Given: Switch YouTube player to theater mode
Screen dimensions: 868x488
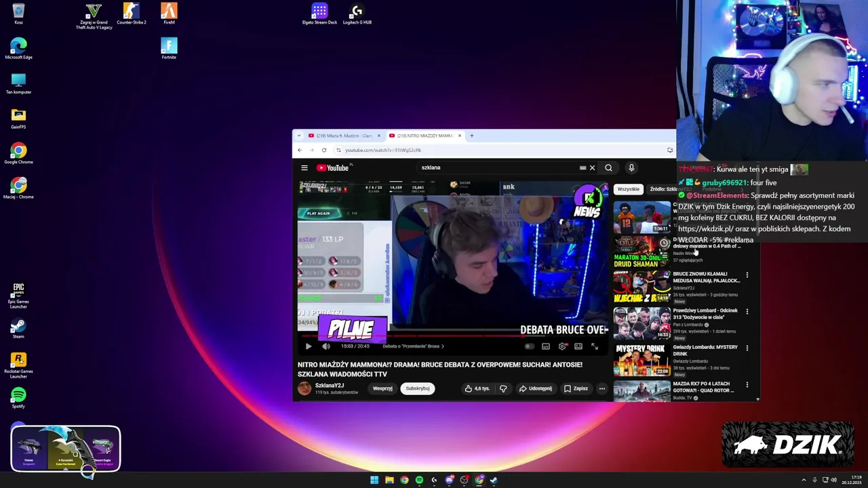Looking at the screenshot, I should click(578, 346).
